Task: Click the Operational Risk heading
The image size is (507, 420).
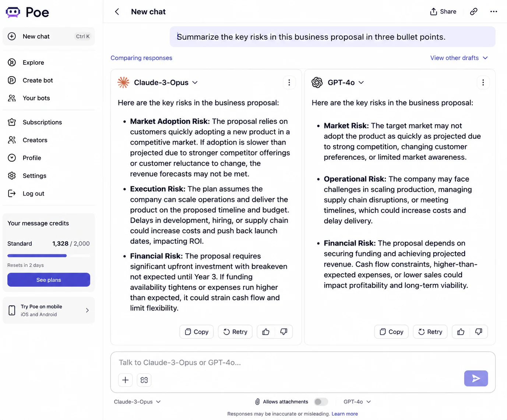Action: pos(355,179)
